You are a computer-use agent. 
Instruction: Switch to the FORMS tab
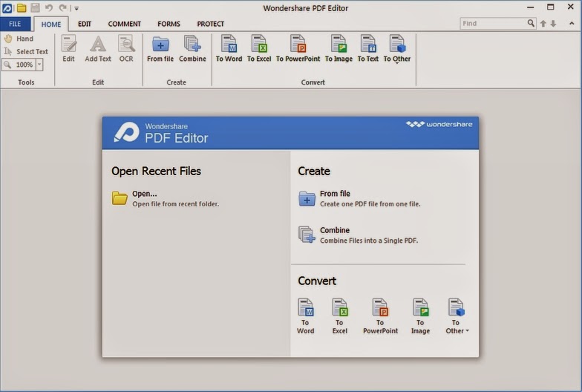point(169,24)
